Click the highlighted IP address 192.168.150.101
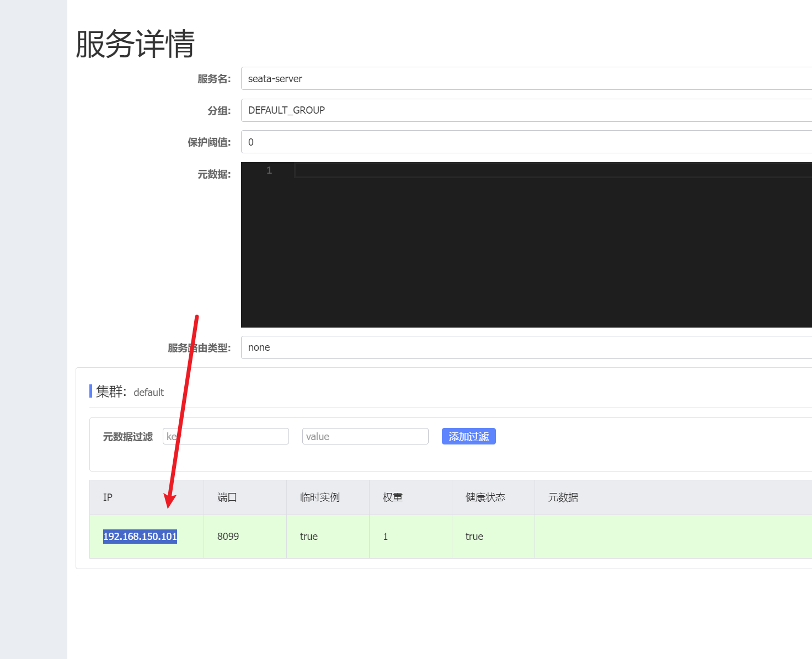Viewport: 812px width, 659px height. tap(140, 537)
